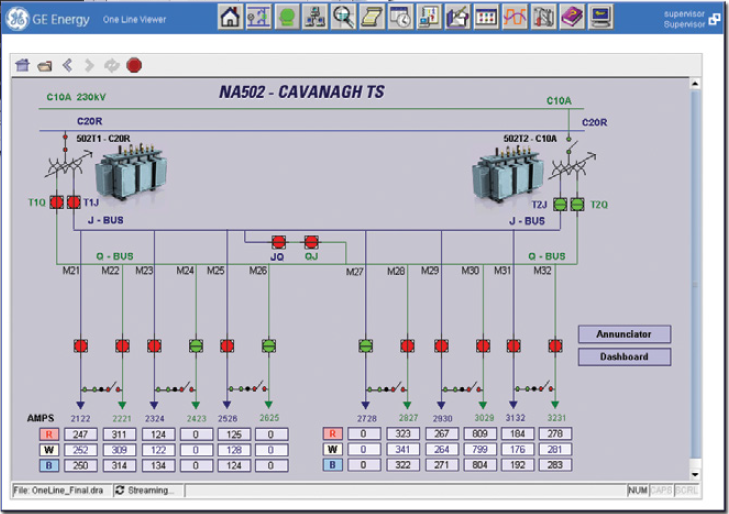The width and height of the screenshot is (729, 514).
Task: Select the magnifying glass search icon
Action: click(x=344, y=17)
